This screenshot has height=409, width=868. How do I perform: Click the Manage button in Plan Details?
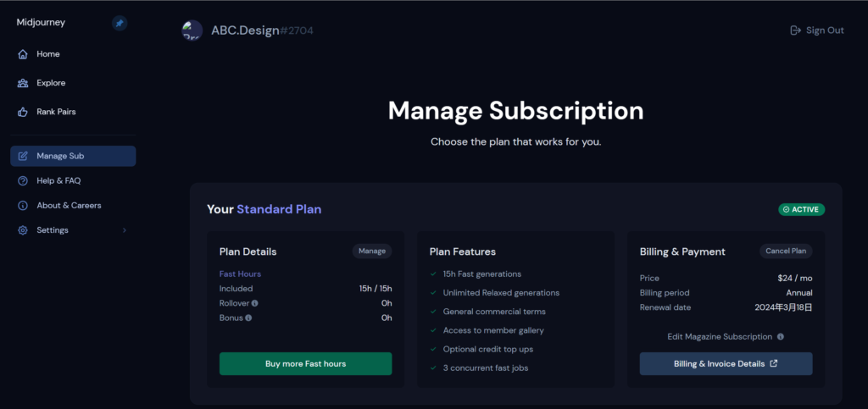372,251
